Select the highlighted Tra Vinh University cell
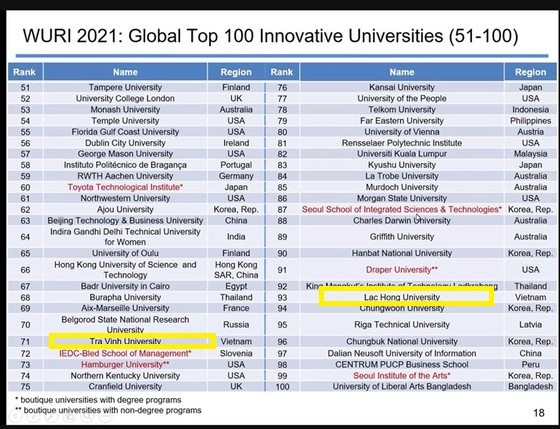560x429 pixels. coord(132,341)
